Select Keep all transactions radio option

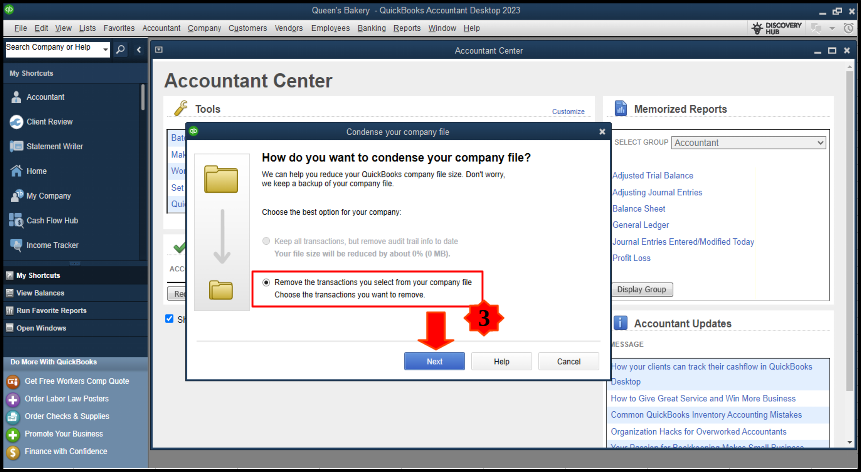point(266,241)
